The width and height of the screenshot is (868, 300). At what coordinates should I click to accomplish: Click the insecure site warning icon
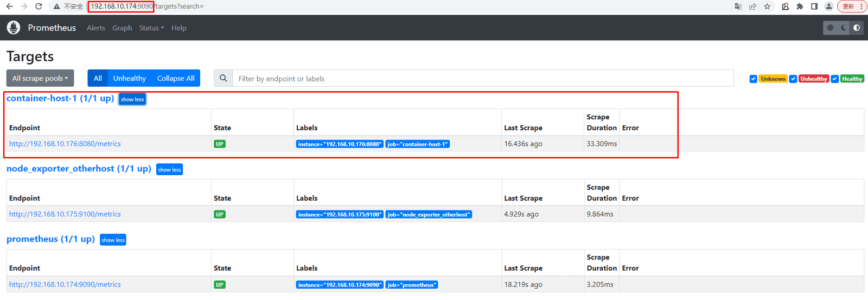pyautogui.click(x=56, y=7)
